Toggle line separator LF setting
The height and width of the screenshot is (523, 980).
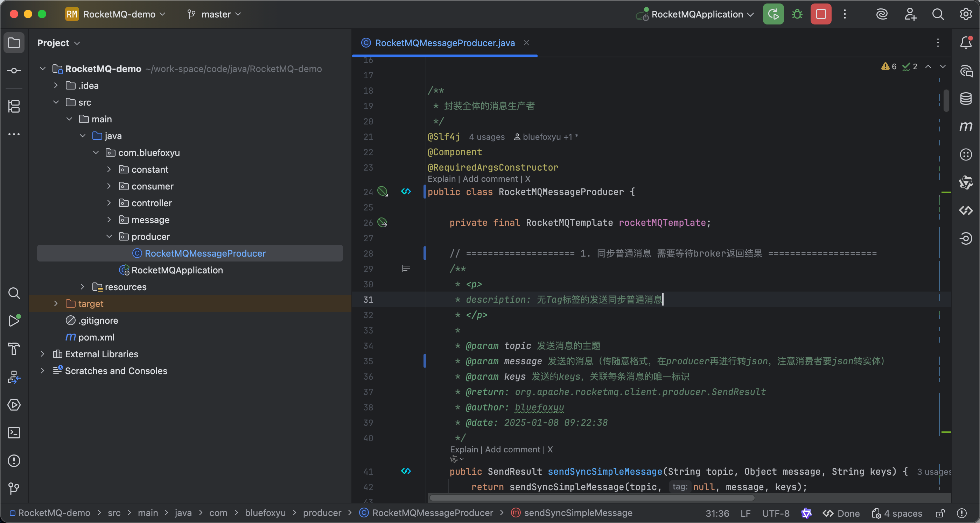click(x=745, y=513)
